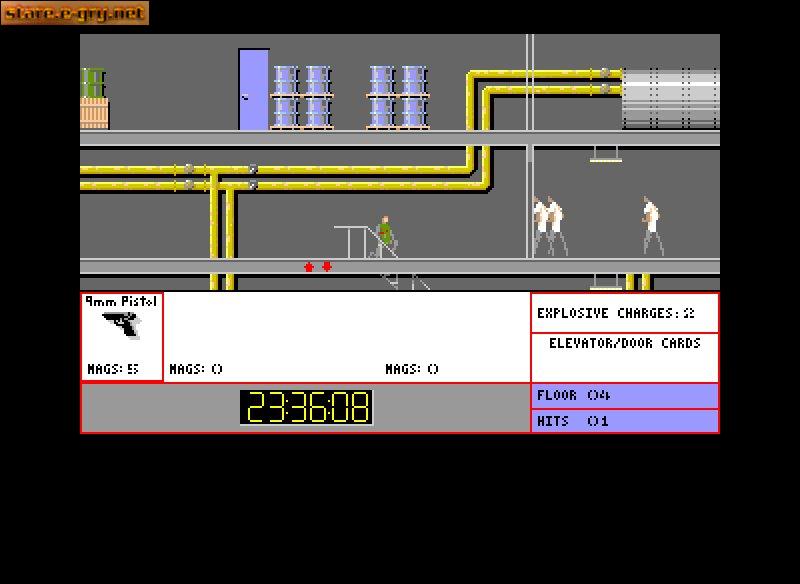Click the green drum on the wooden crate

click(x=93, y=83)
